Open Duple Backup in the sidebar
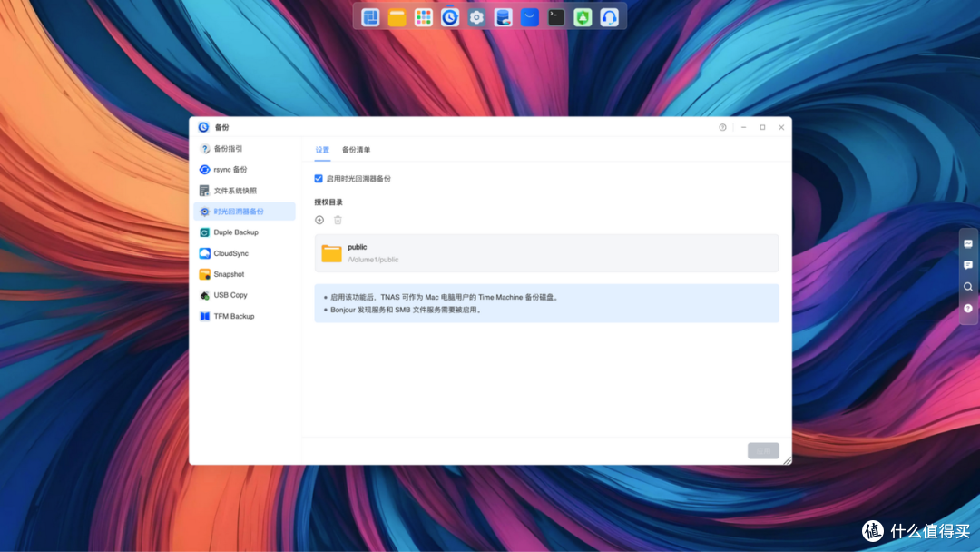 (x=244, y=232)
